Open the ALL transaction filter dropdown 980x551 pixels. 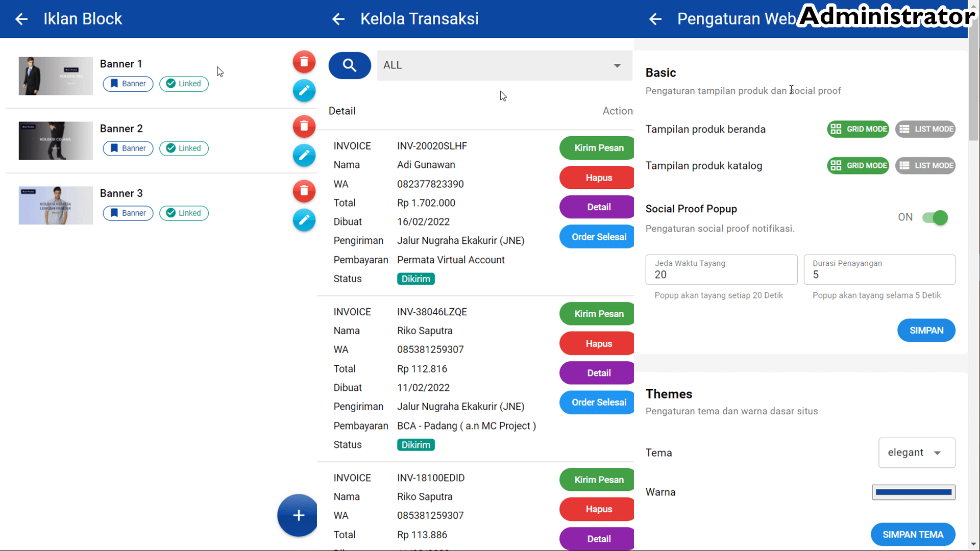coord(504,65)
